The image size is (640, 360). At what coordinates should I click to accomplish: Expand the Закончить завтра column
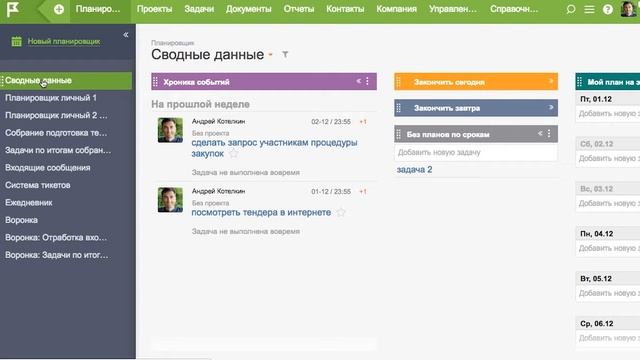pyautogui.click(x=551, y=108)
